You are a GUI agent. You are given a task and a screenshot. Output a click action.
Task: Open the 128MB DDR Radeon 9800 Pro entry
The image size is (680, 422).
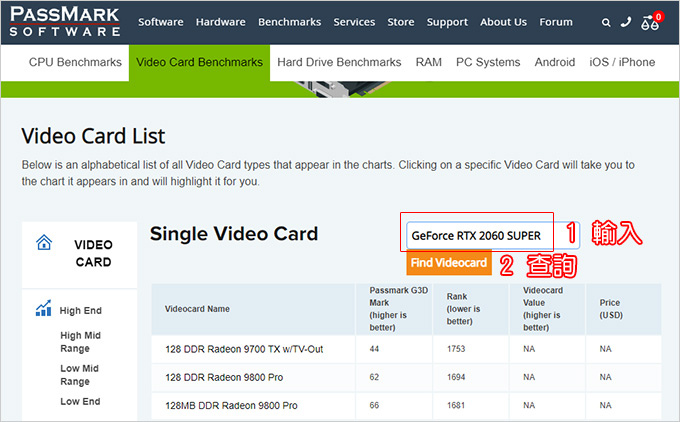[231, 406]
